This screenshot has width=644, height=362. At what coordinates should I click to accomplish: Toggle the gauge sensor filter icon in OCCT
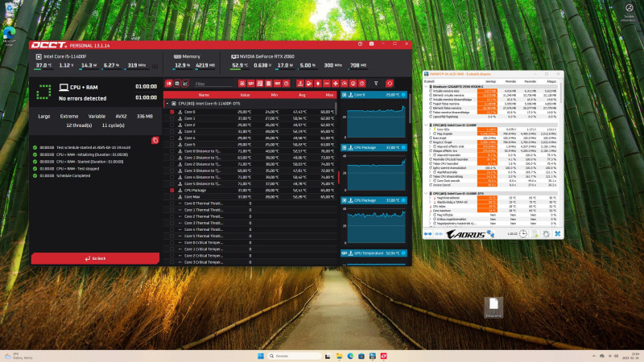point(345,84)
